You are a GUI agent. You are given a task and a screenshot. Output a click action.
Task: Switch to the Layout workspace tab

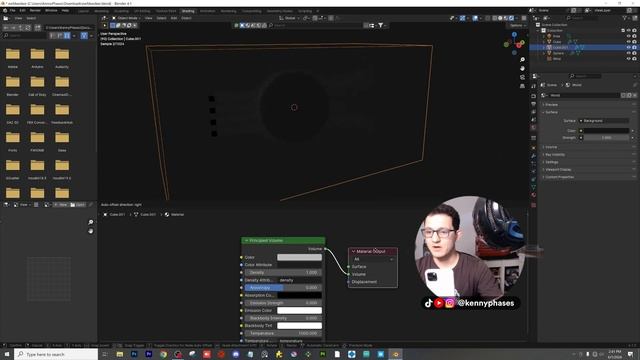coord(83,11)
